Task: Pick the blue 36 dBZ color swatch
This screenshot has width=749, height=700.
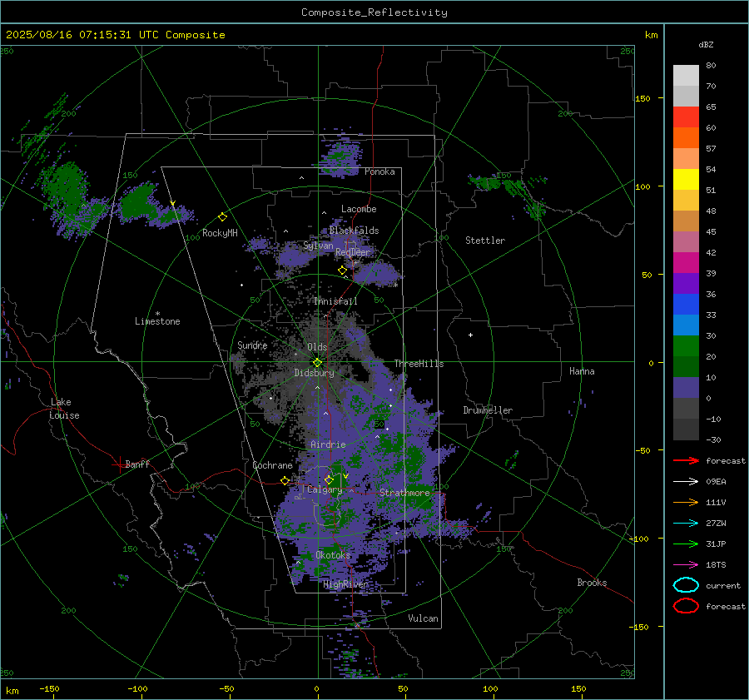Action: coord(686,305)
